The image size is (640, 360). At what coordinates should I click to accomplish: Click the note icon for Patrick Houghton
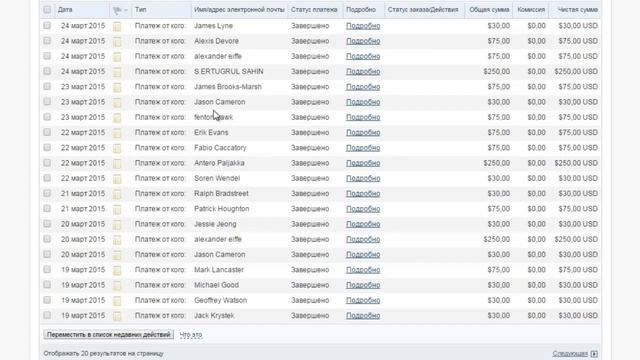(x=117, y=209)
